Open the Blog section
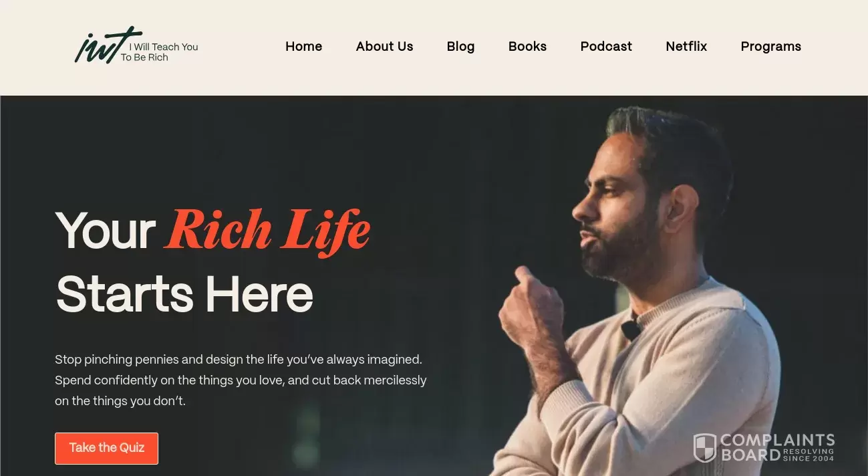The image size is (868, 476). tap(460, 46)
